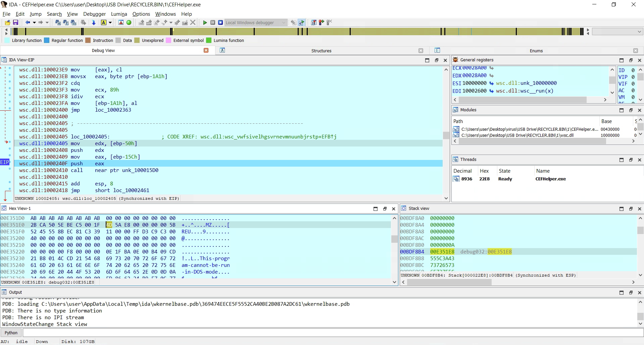Click the navigation band near Library function legend
Viewport: 644px width, 345px height.
[x=27, y=31]
